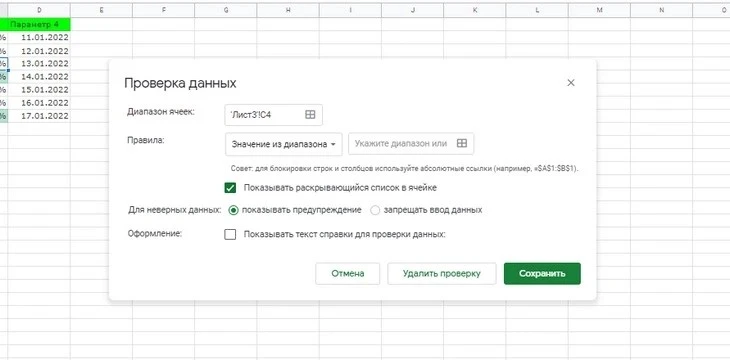Click the cell with date 12.01.2022

coord(39,51)
